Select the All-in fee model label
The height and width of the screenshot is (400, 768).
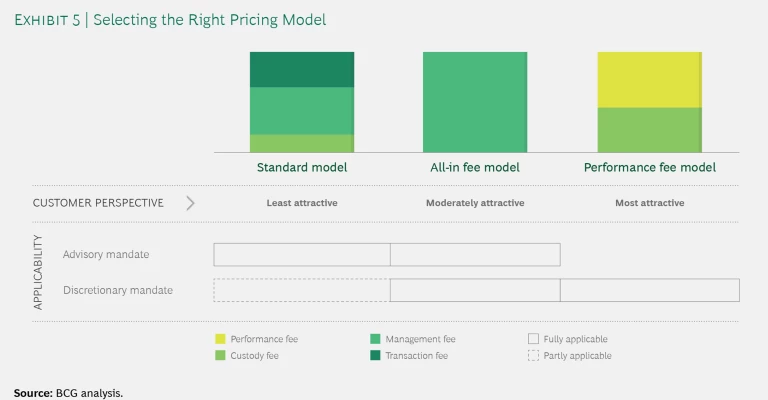(475, 168)
